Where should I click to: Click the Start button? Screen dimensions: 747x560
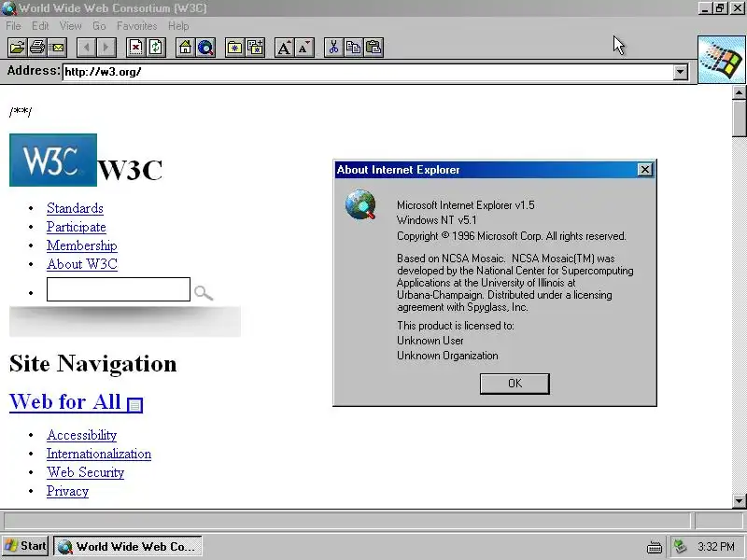click(25, 546)
